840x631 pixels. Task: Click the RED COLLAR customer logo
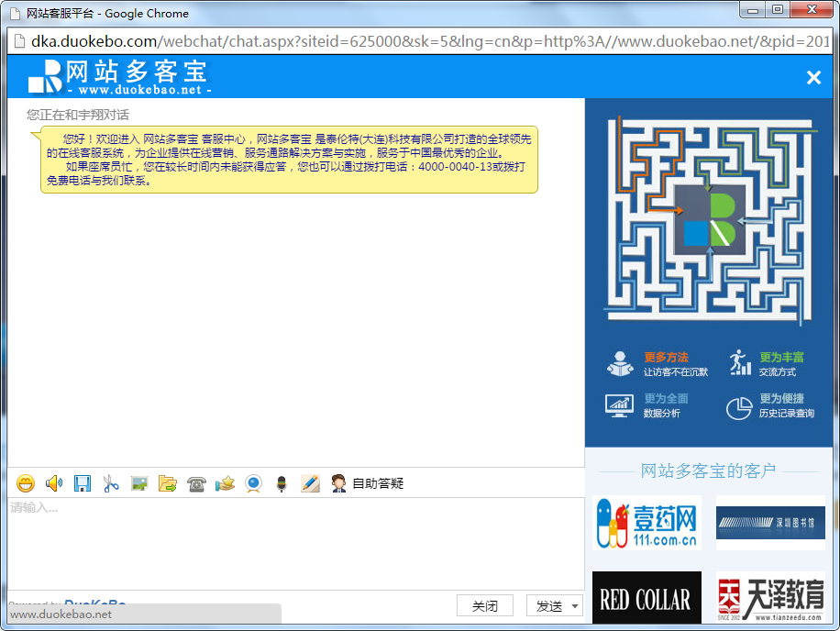(647, 600)
